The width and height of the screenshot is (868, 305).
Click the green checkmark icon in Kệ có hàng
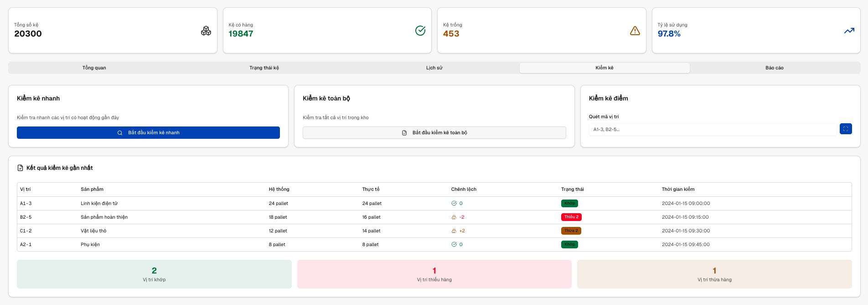tap(420, 31)
